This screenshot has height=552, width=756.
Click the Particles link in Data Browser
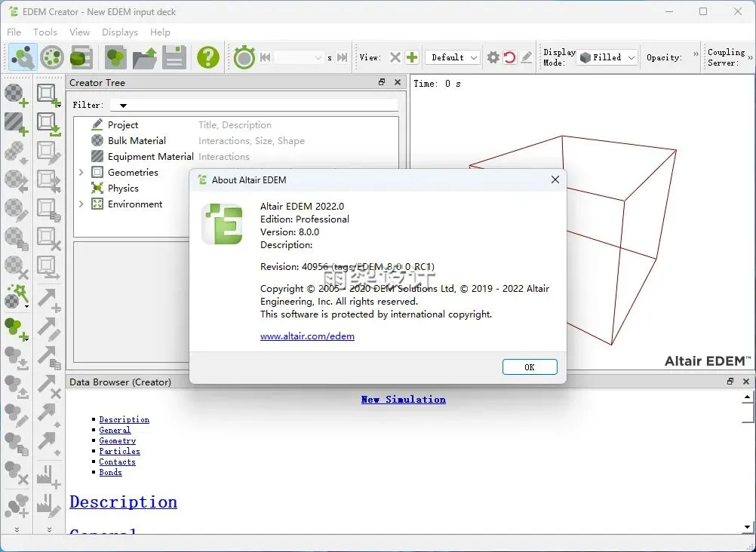[x=119, y=451]
